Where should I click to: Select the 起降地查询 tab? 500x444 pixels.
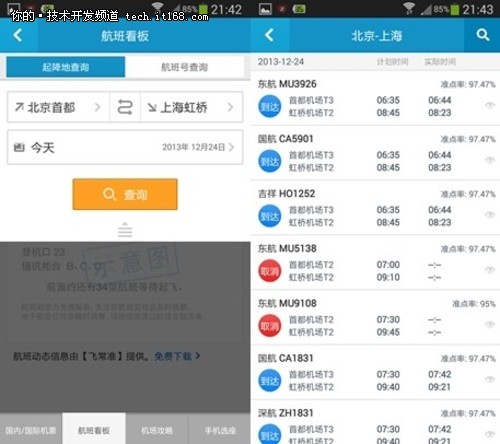pyautogui.click(x=66, y=67)
